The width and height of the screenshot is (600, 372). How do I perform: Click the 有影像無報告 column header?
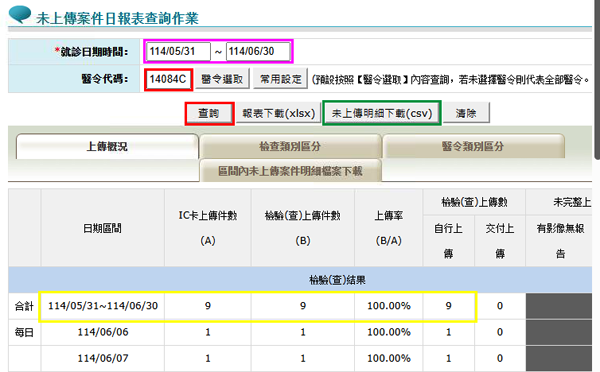tap(560, 241)
